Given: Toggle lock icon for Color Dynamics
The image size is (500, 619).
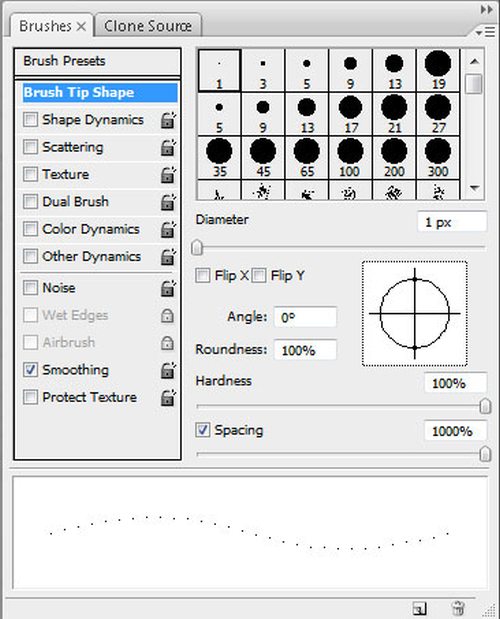Looking at the screenshot, I should click(168, 229).
